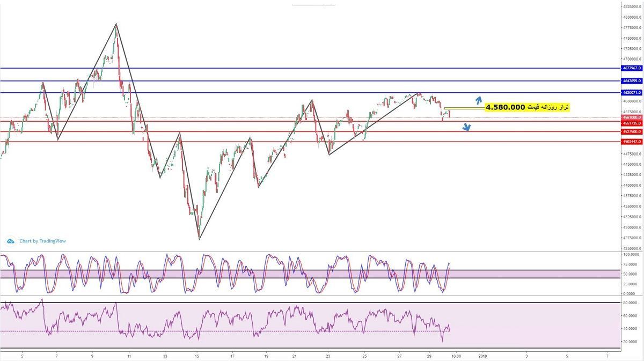Click the 4551735.0 red price label
644x361 pixels.
[x=632, y=123]
